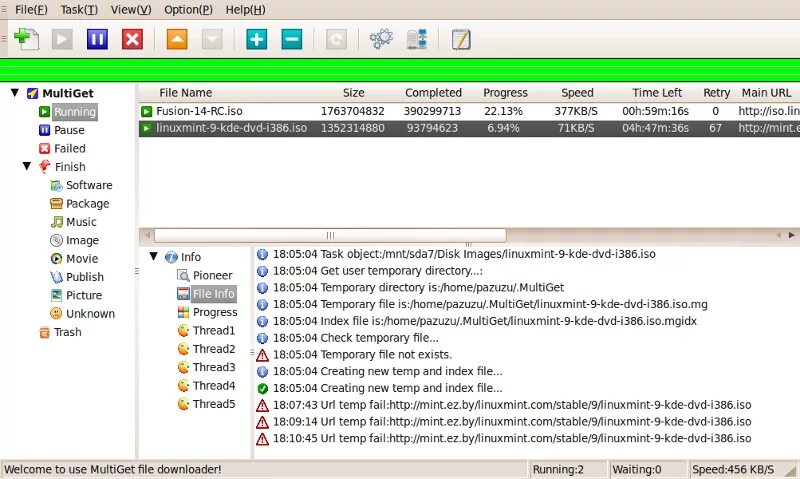
Task: Collapse the MultiGet tree root
Action: 15,92
